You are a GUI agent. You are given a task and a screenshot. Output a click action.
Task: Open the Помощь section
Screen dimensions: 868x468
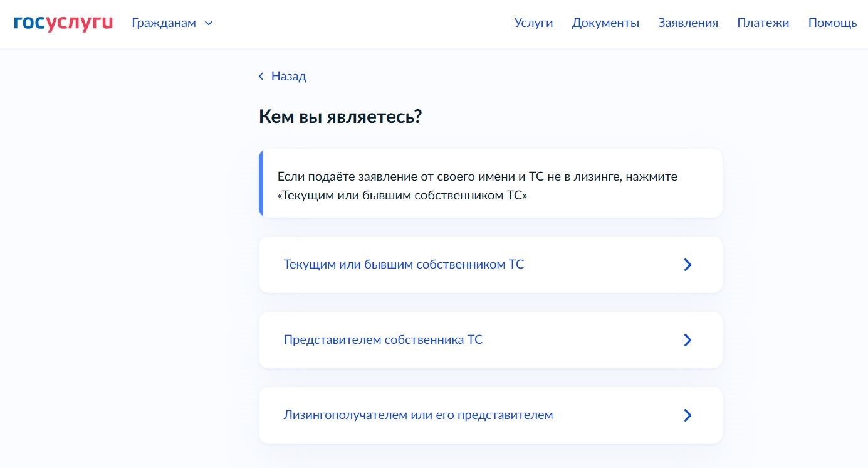[832, 23]
